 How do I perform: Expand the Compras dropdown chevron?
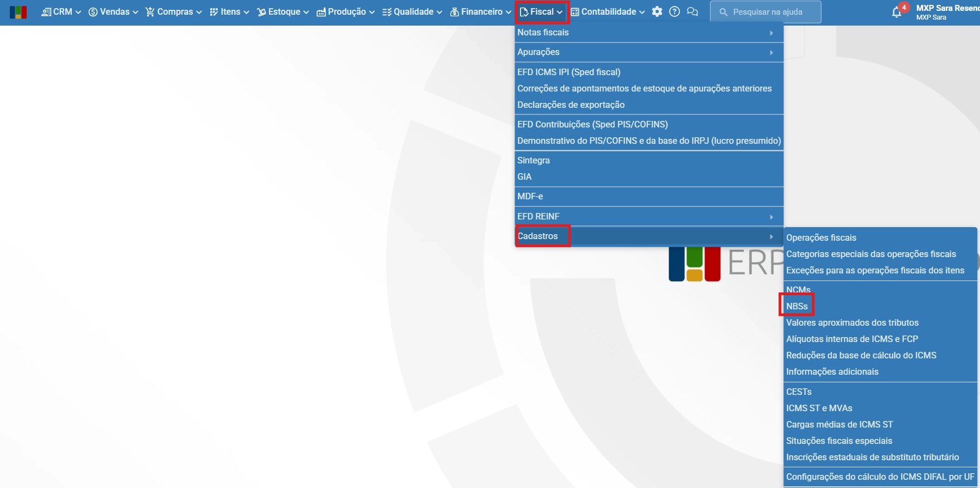point(199,12)
